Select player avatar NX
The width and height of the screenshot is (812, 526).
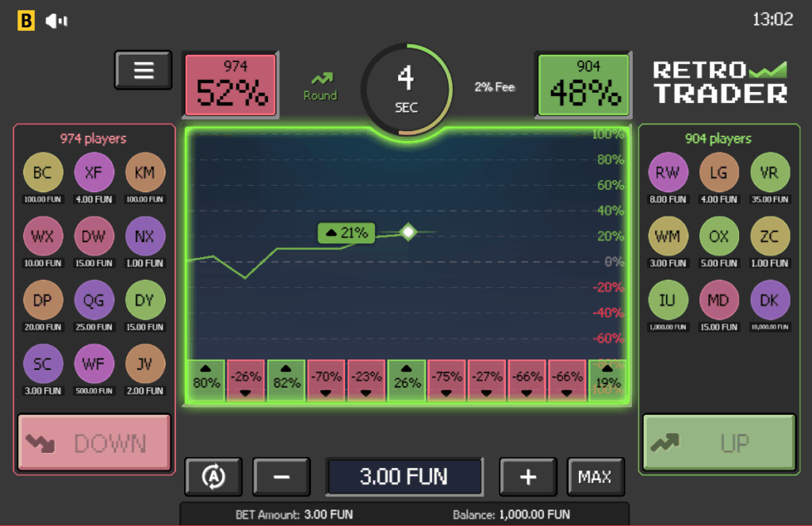[x=145, y=236]
